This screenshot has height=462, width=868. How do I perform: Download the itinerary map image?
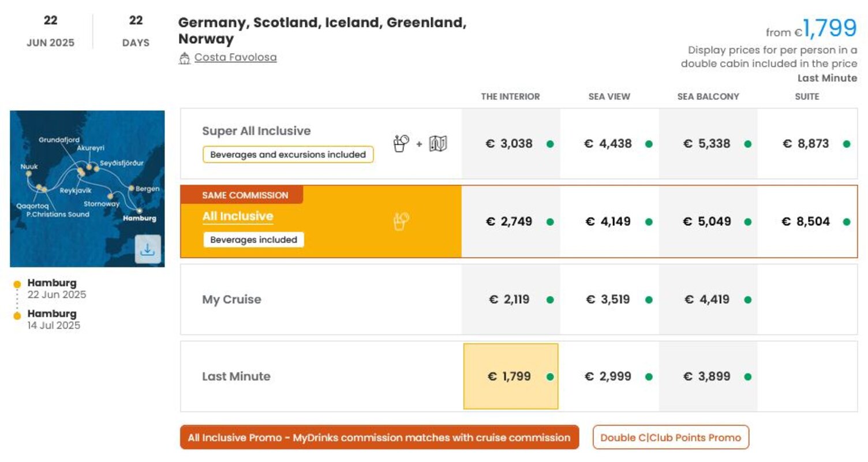(x=148, y=249)
